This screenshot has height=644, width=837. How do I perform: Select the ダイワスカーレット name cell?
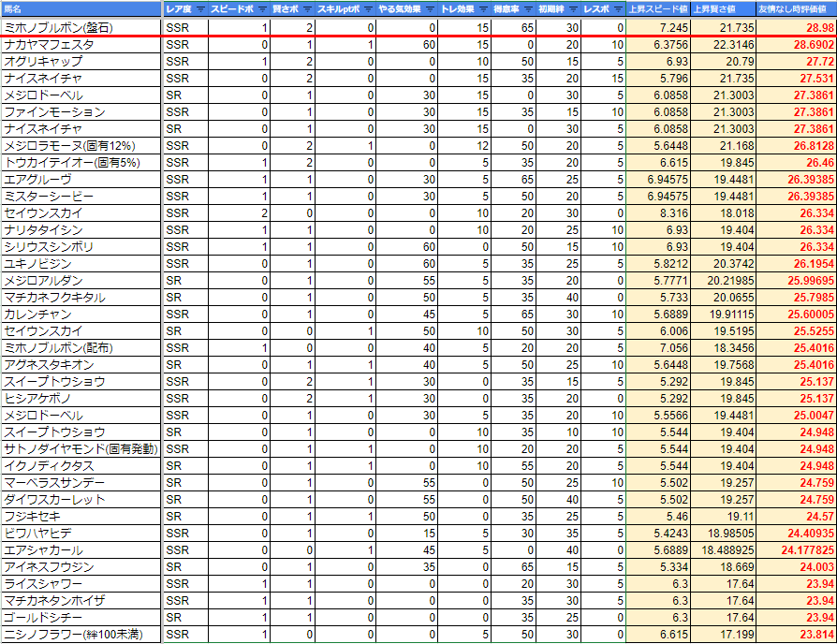(81, 500)
